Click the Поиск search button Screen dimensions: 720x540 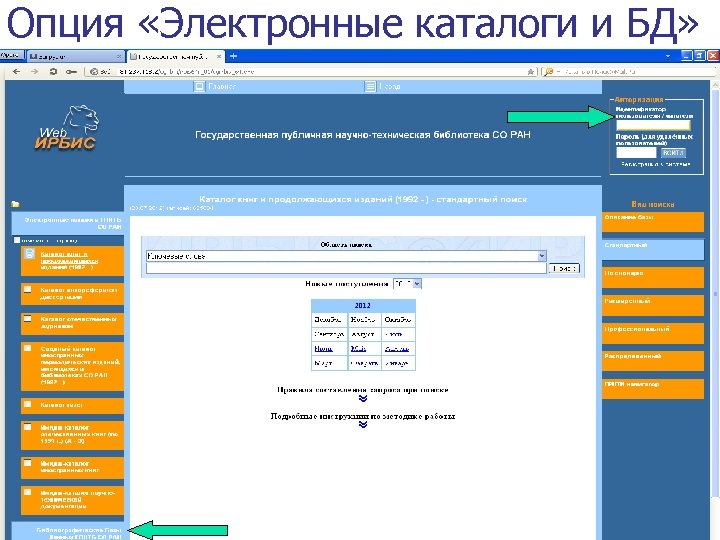[564, 268]
